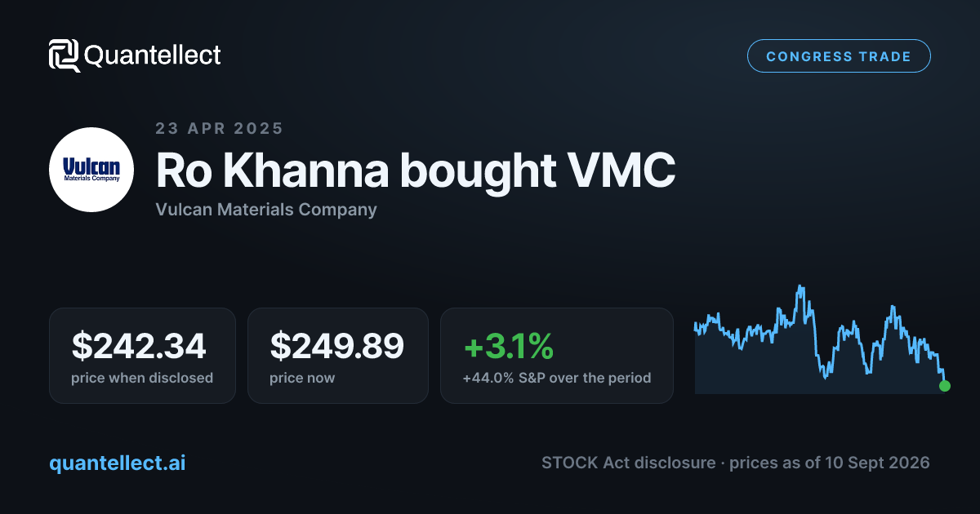Select the price now card
The width and height of the screenshot is (980, 514).
coord(338,356)
